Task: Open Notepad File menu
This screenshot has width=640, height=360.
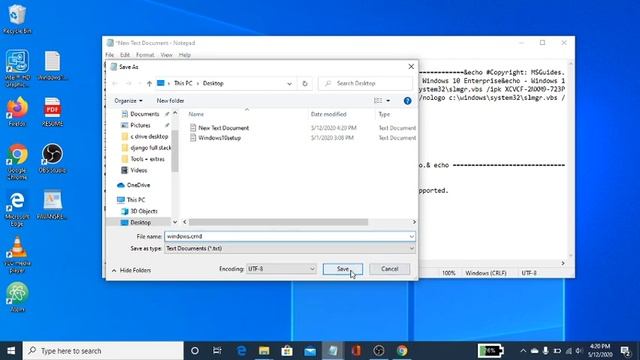Action: tap(109, 55)
